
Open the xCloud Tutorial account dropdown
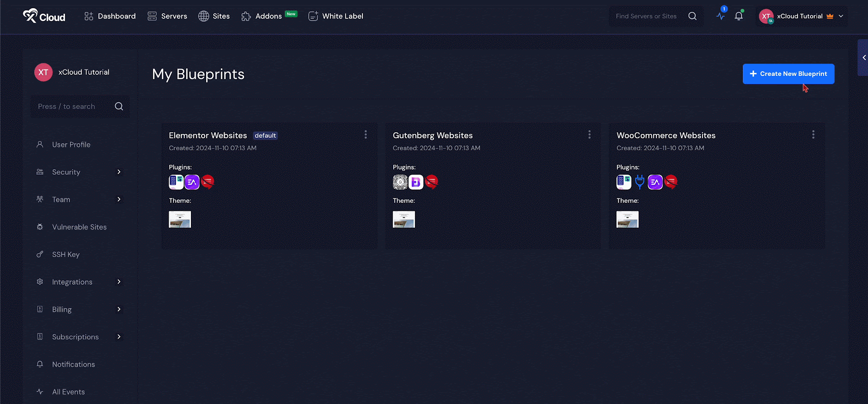tap(802, 16)
